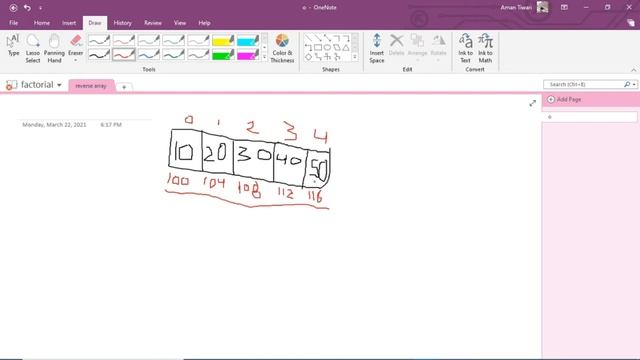Pick the straight line shape
640x360 pixels.
tap(308, 38)
